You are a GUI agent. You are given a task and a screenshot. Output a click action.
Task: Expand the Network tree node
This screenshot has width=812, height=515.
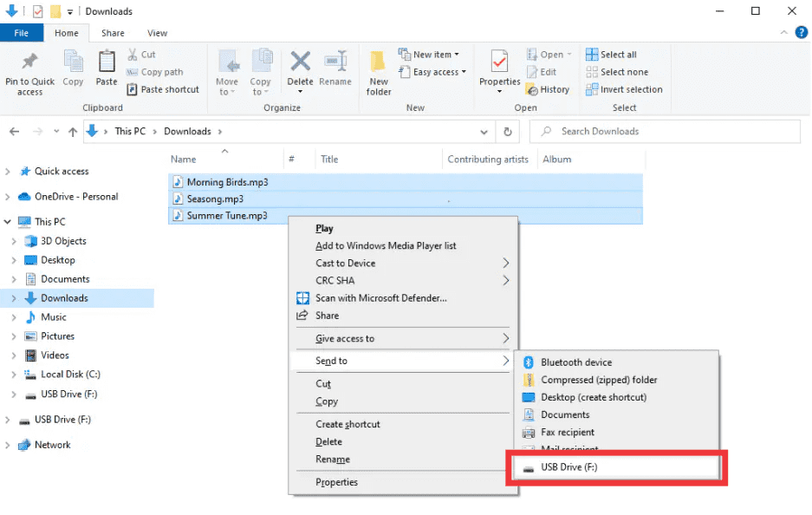[7, 445]
